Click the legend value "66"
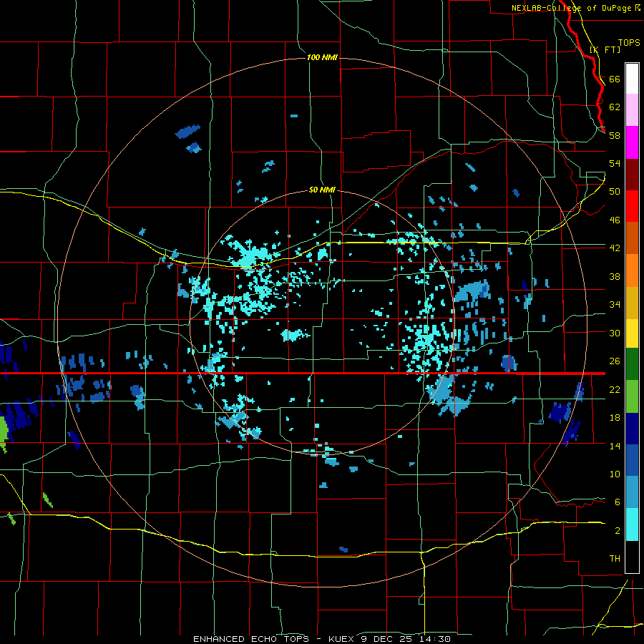The image size is (644, 644). pyautogui.click(x=615, y=79)
